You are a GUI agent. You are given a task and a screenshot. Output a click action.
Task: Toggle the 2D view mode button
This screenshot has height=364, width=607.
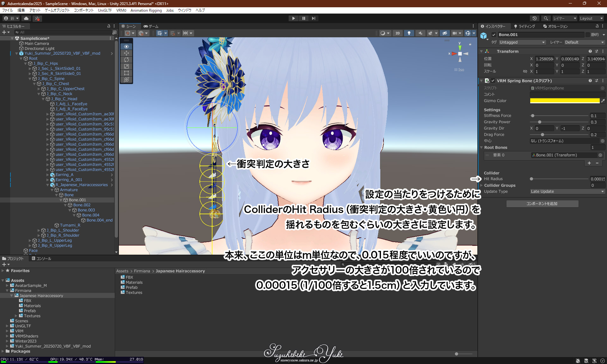tap(397, 33)
